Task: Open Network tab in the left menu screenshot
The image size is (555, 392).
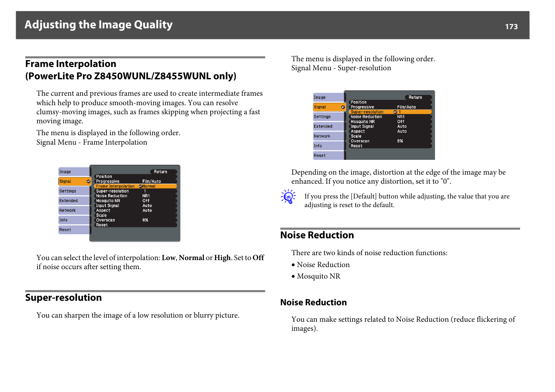Action: pyautogui.click(x=74, y=210)
